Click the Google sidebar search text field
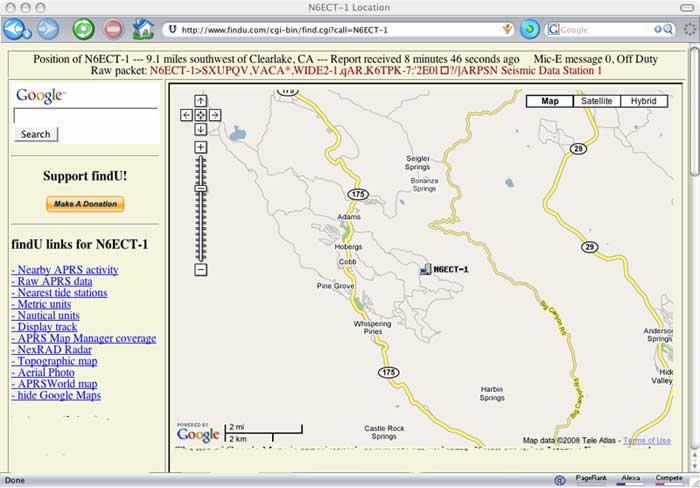This screenshot has width=700, height=488. [86, 116]
